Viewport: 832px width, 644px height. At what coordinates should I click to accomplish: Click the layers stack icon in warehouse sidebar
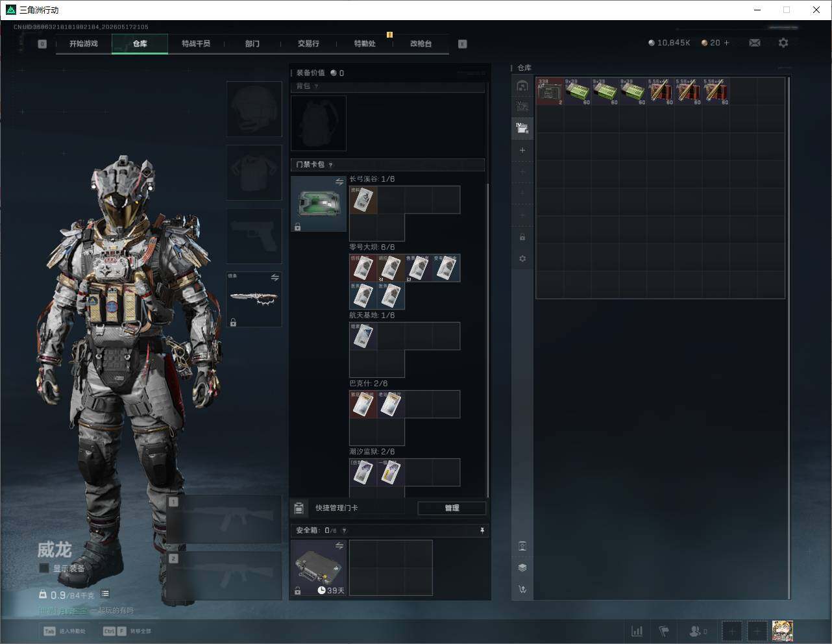point(522,567)
